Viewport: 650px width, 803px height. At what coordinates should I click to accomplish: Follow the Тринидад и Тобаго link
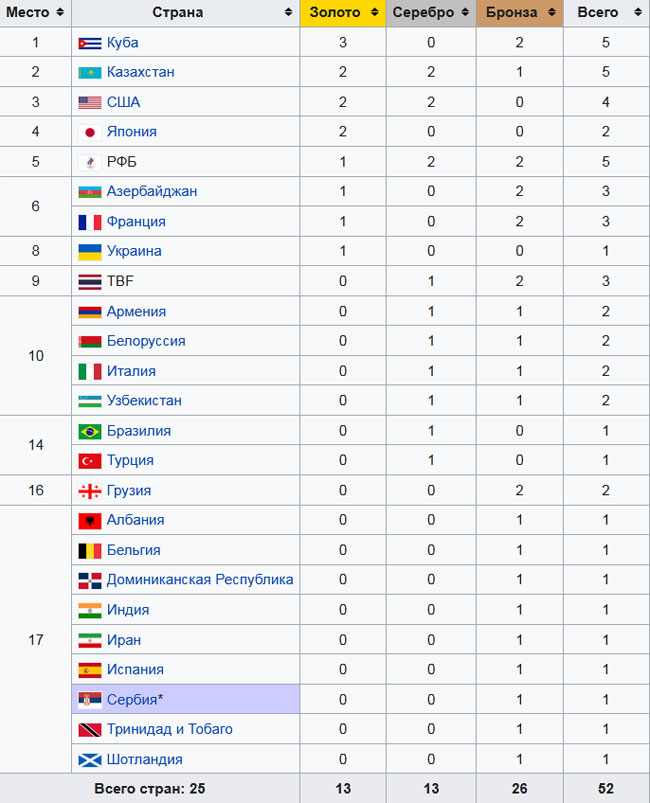pyautogui.click(x=170, y=729)
